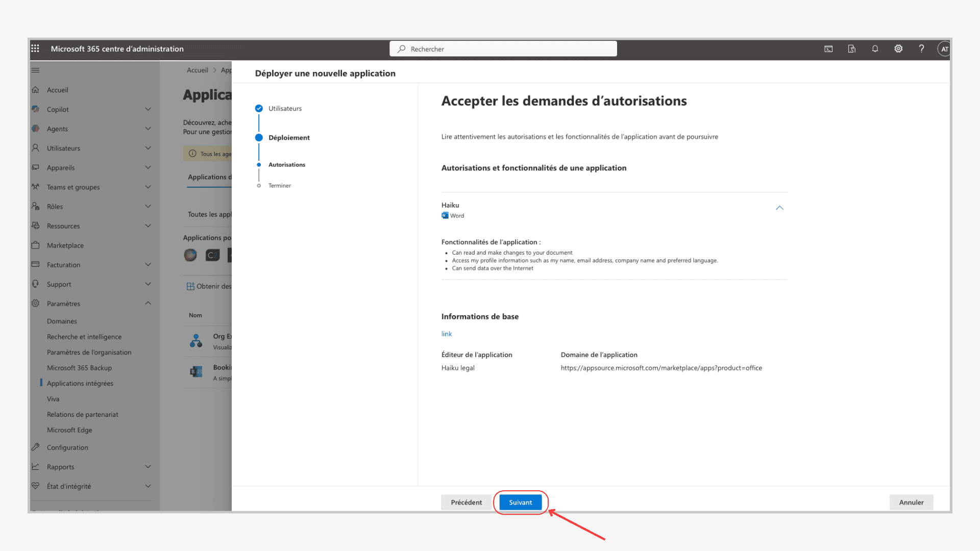The image size is (980, 551).
Task: Open Domaines under Paramètres
Action: click(62, 321)
